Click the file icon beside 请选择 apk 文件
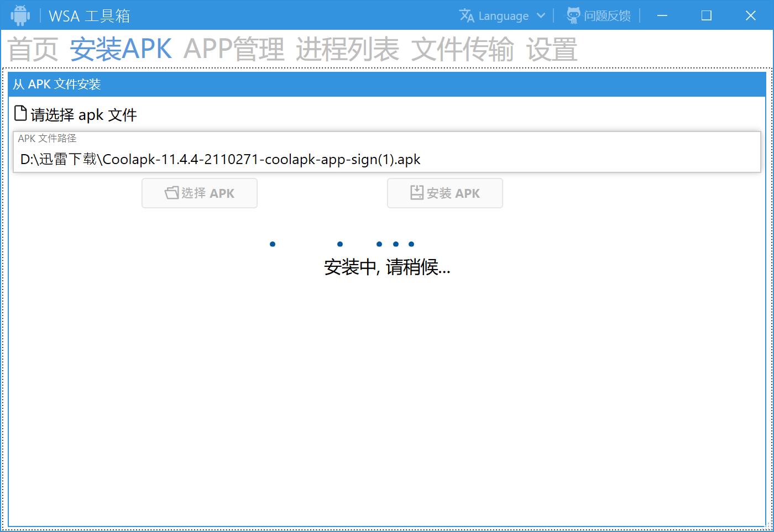 click(20, 113)
